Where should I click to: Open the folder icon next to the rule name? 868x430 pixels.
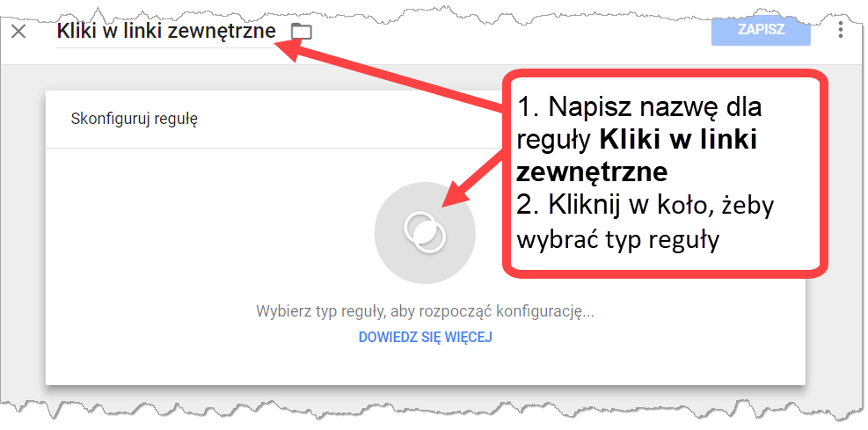[x=301, y=32]
